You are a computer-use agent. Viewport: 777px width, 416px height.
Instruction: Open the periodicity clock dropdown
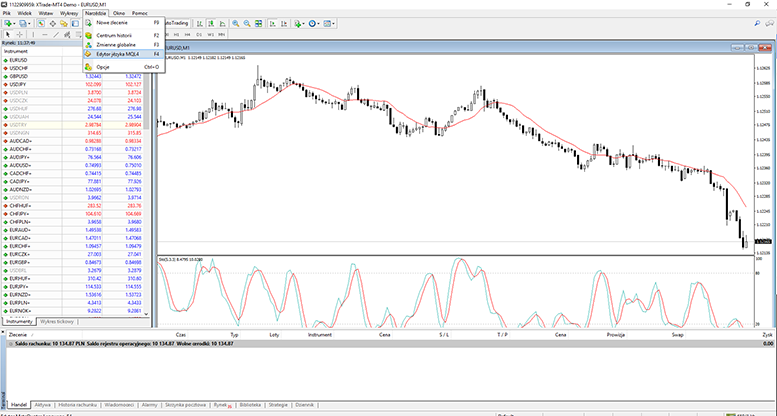315,22
